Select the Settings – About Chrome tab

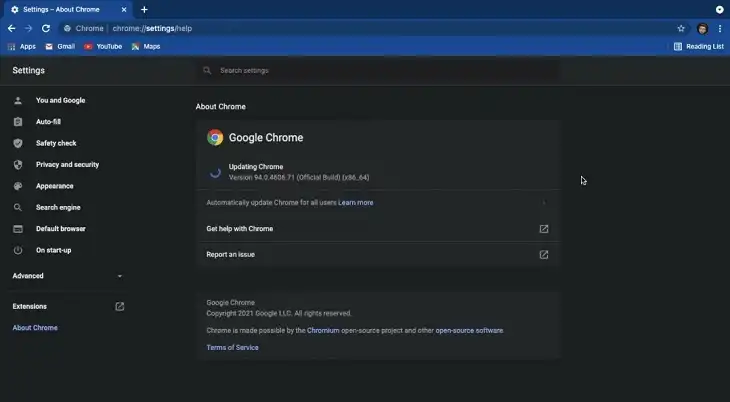[69, 9]
